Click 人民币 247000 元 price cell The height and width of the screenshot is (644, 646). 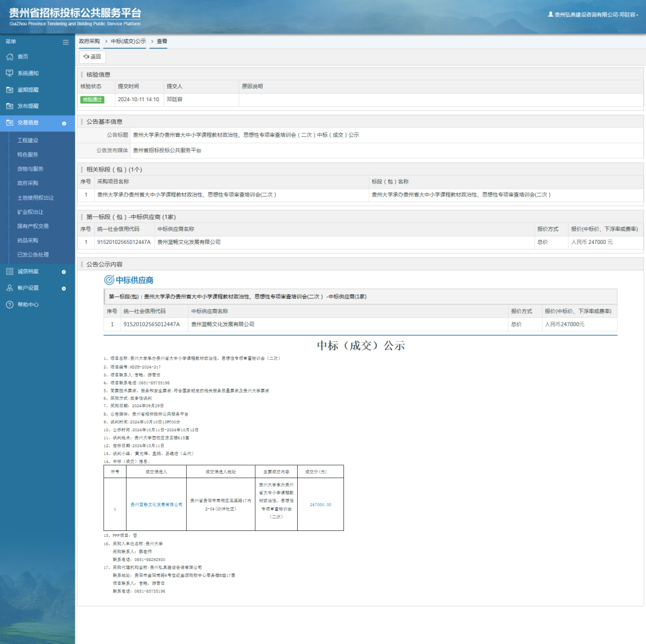592,242
